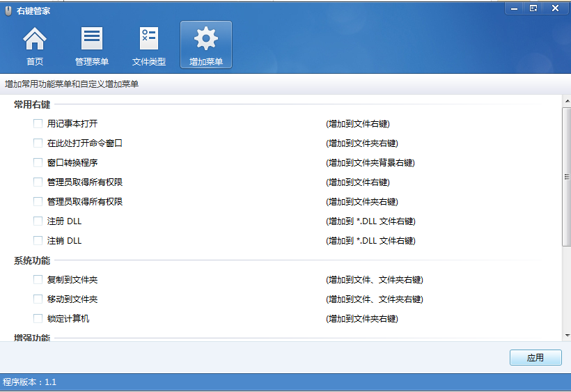The height and width of the screenshot is (392, 571).
Task: Enable the 注册 DLL checkbox
Action: 38,221
